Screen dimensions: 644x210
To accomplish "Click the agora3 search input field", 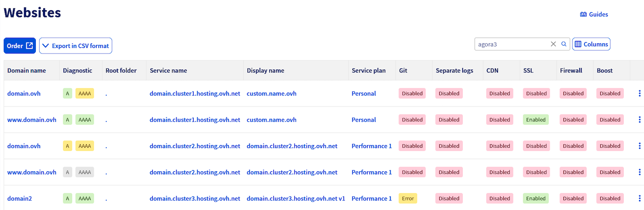I will pos(511,44).
